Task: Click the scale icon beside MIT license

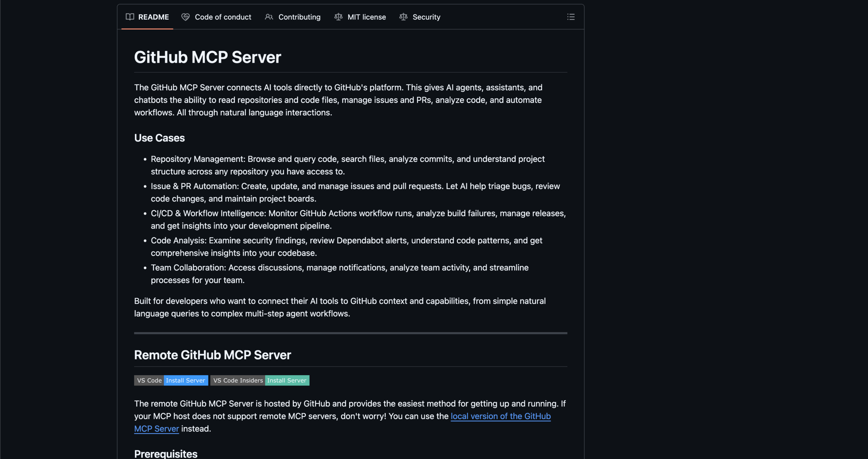Action: click(x=338, y=17)
